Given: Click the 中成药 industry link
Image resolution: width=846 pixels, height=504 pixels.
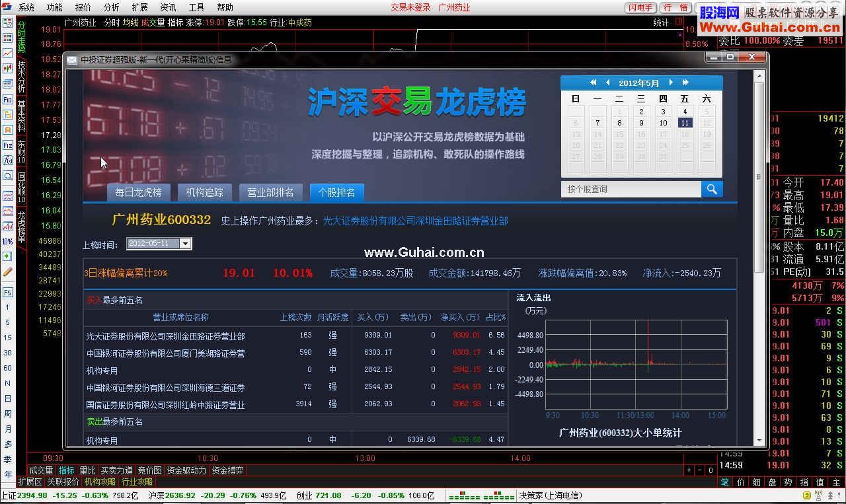Looking at the screenshot, I should coord(299,22).
